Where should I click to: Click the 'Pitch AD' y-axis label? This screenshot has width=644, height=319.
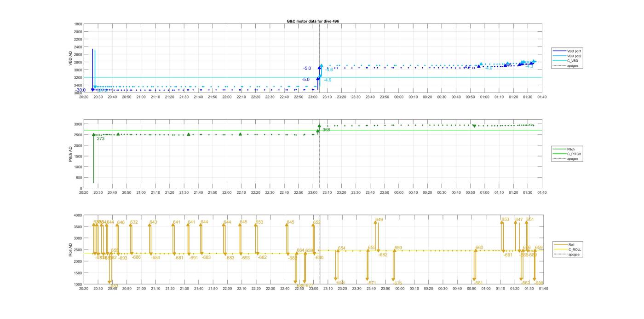[71, 154]
